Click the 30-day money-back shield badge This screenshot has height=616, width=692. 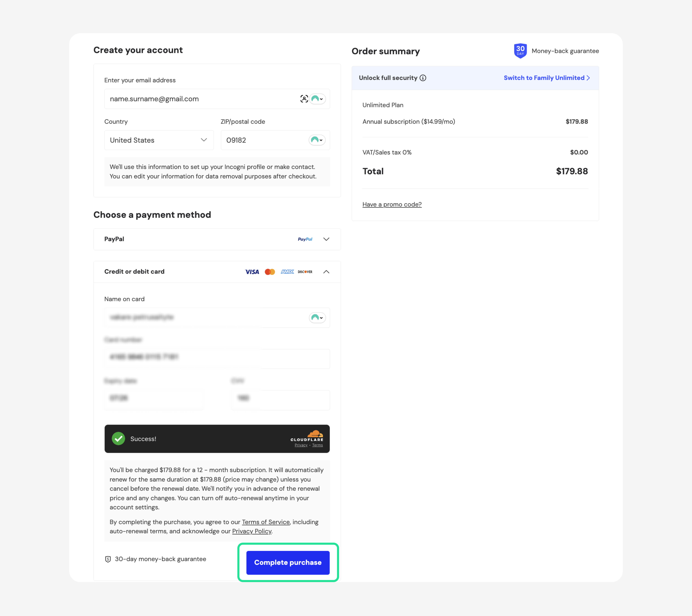pyautogui.click(x=520, y=51)
